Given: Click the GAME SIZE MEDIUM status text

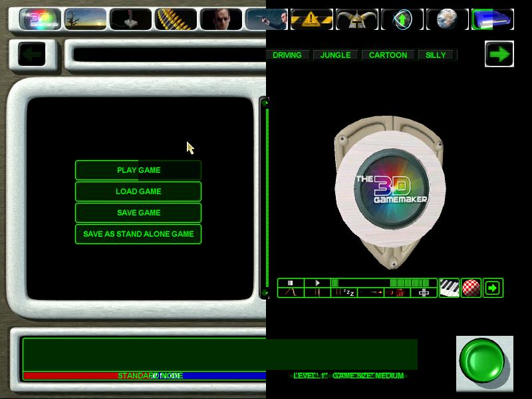Looking at the screenshot, I should [368, 376].
